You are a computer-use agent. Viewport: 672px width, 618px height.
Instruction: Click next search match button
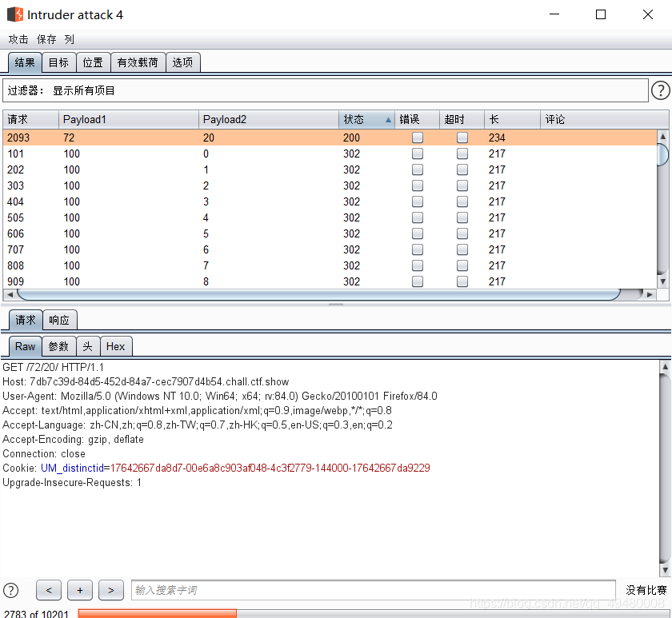(111, 590)
